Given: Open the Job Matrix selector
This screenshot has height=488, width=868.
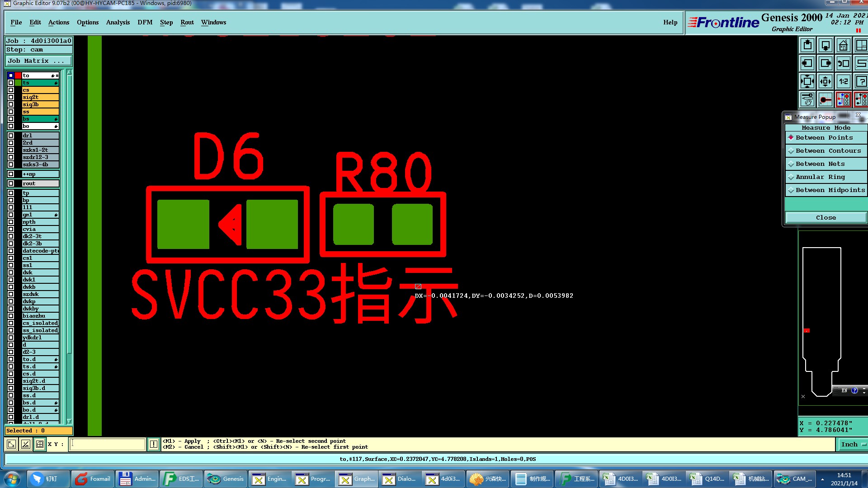Looking at the screenshot, I should [38, 61].
